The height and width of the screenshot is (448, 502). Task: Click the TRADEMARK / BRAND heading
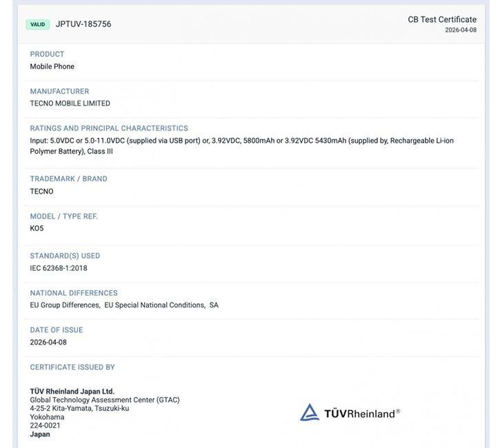point(69,179)
